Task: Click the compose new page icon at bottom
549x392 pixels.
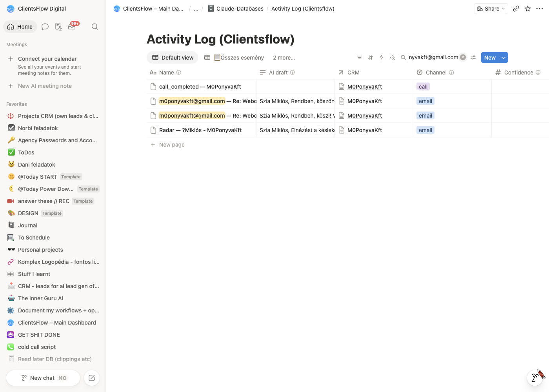Action: point(92,378)
